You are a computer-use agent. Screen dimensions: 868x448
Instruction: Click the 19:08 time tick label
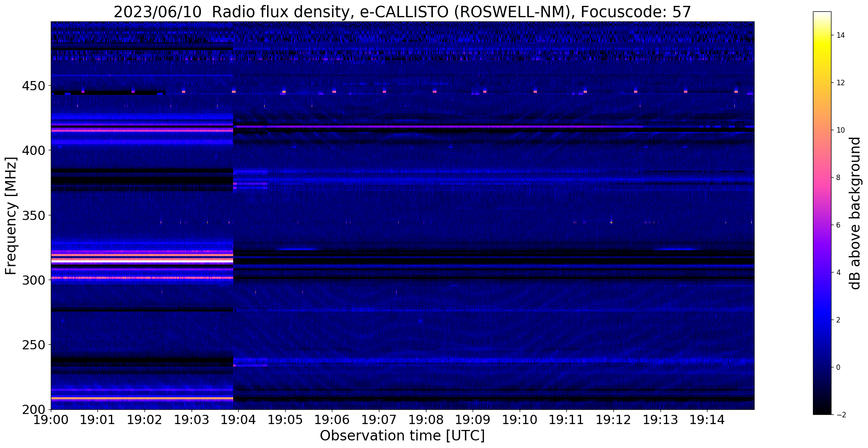426,419
